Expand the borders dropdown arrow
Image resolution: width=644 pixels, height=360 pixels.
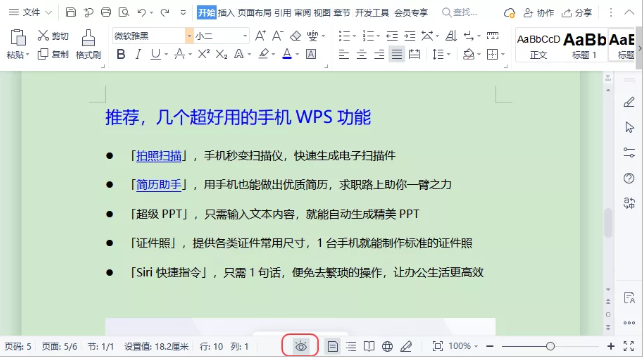click(503, 54)
